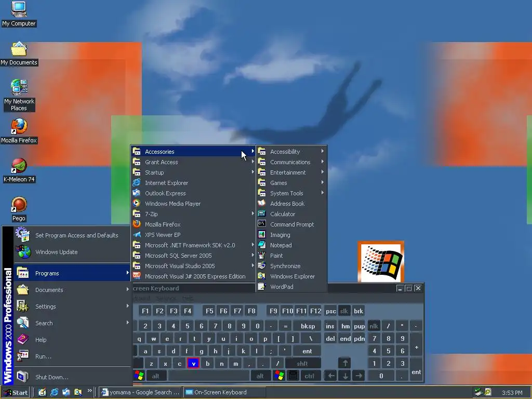Screen dimensions: 532x399
Task: Click the Paint icon in Accessories
Action: pyautogui.click(x=262, y=255)
